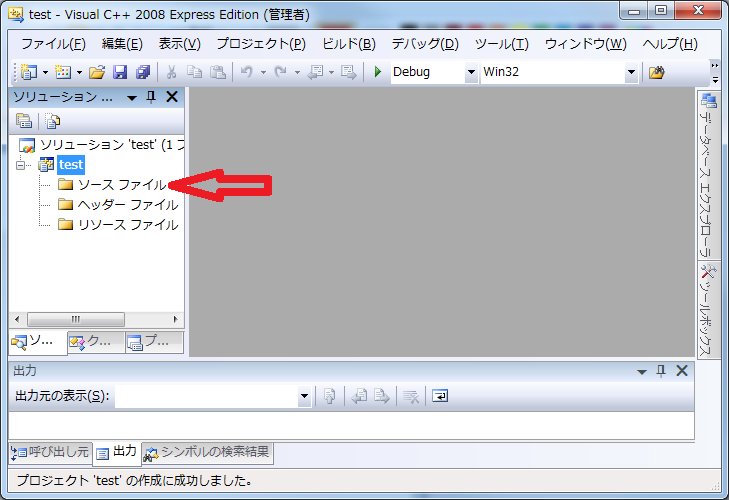Close the 出力 output panel
The height and width of the screenshot is (500, 729).
tap(682, 371)
